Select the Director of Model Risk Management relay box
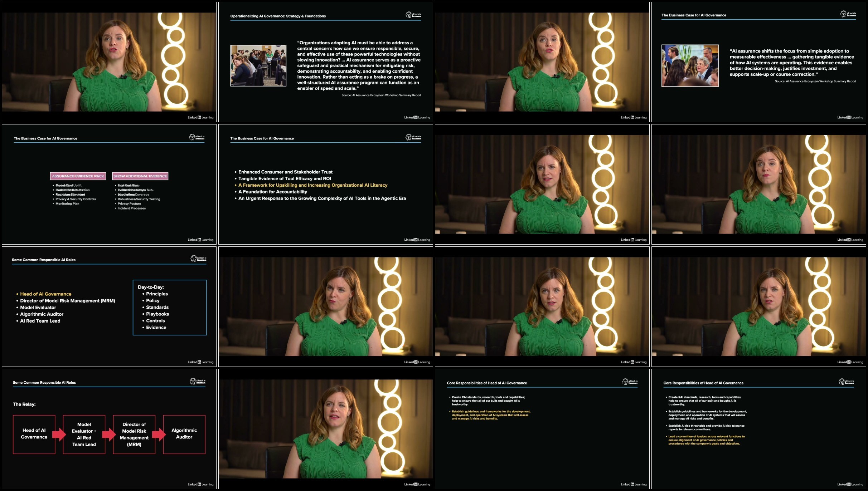 coord(134,434)
